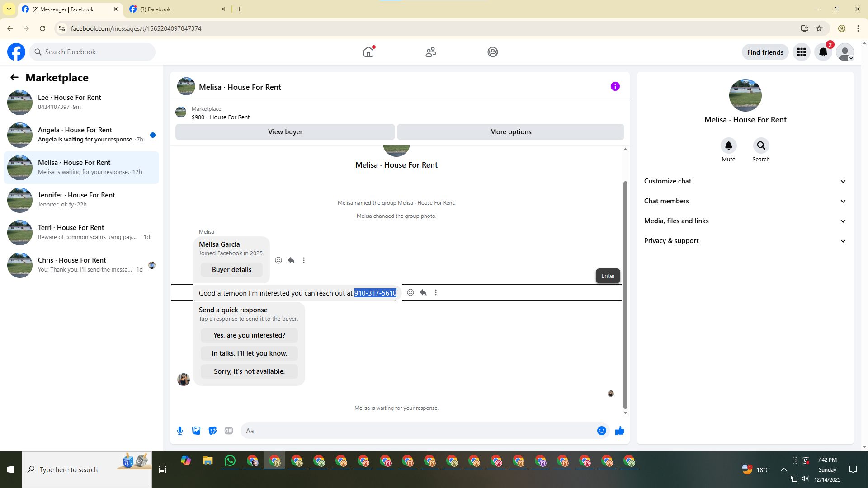Open Angela House For Rent conversation

81,135
